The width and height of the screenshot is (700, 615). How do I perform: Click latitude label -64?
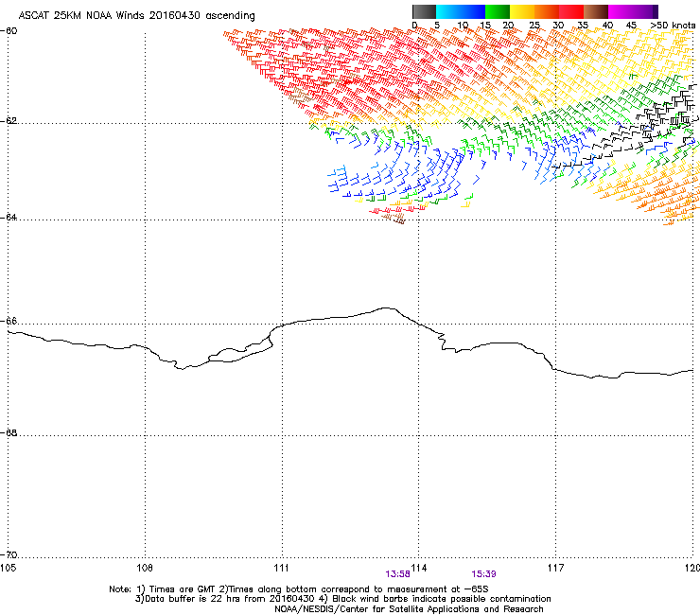pos(9,218)
